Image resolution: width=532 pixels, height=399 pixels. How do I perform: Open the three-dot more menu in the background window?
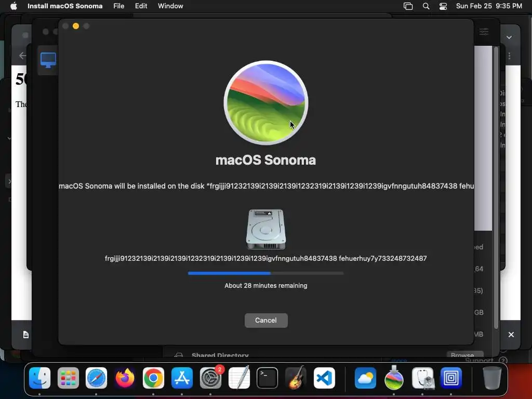point(509,56)
